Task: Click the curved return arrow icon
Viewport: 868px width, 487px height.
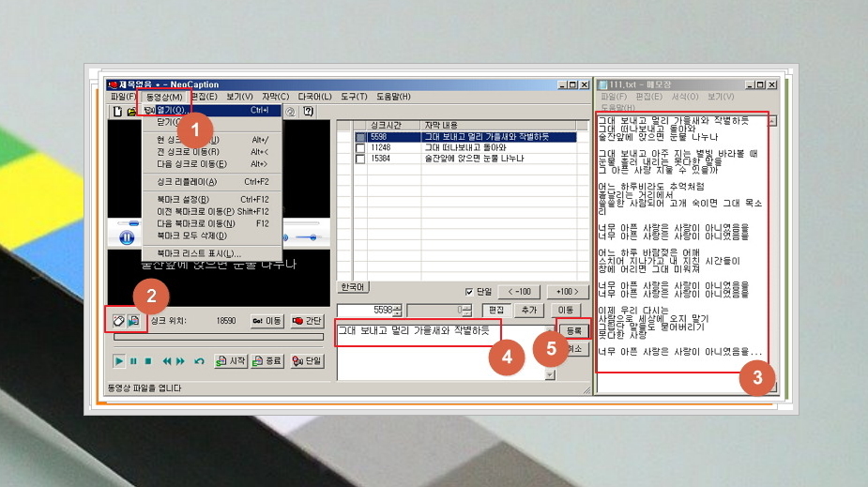Action: click(199, 361)
